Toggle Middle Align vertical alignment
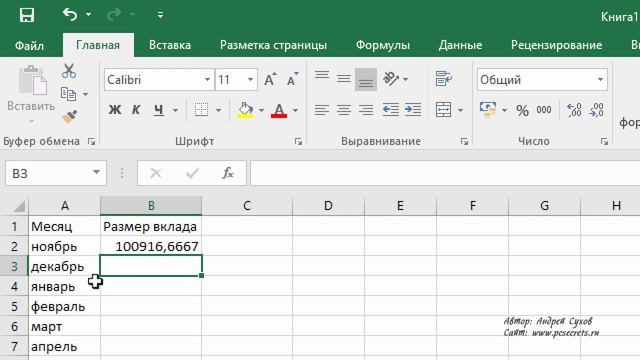The height and width of the screenshot is (360, 640). pos(344,79)
